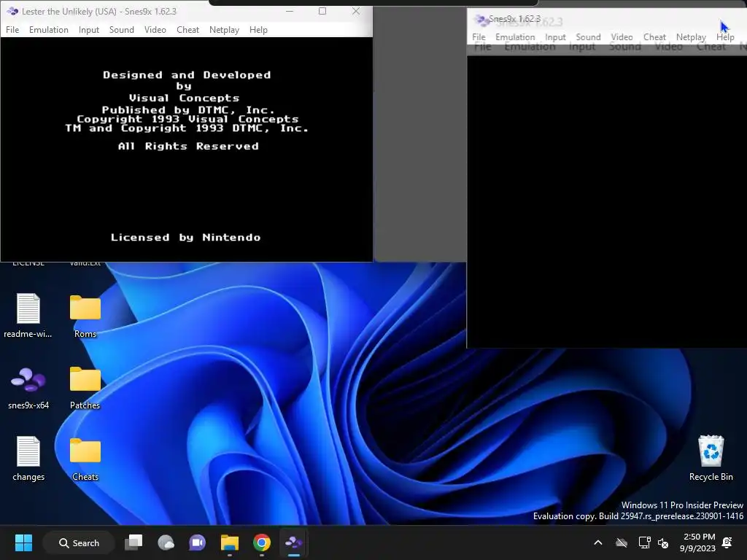
Task: Open Video menu in Lester the Unlikely window
Action: pyautogui.click(x=155, y=29)
